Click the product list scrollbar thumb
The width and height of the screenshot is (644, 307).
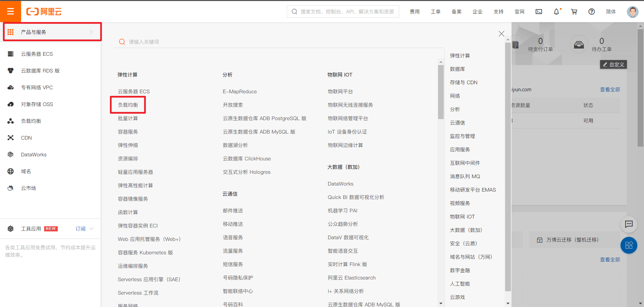(x=441, y=92)
